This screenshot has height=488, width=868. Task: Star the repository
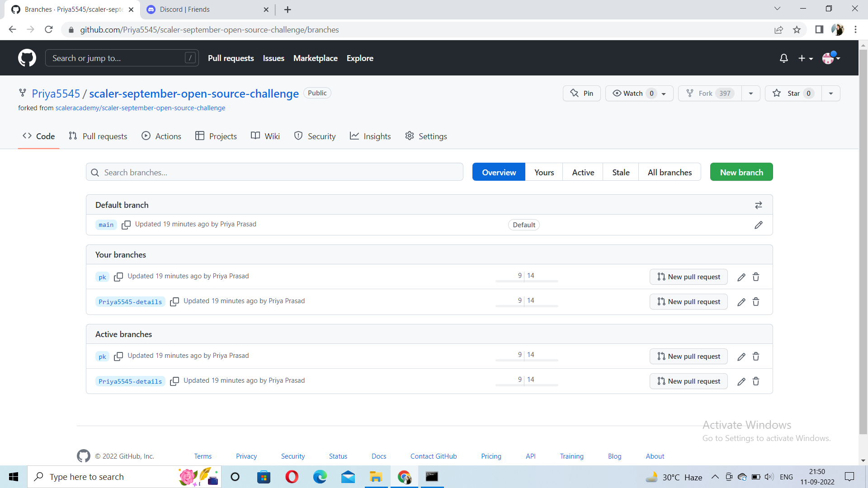pyautogui.click(x=793, y=93)
